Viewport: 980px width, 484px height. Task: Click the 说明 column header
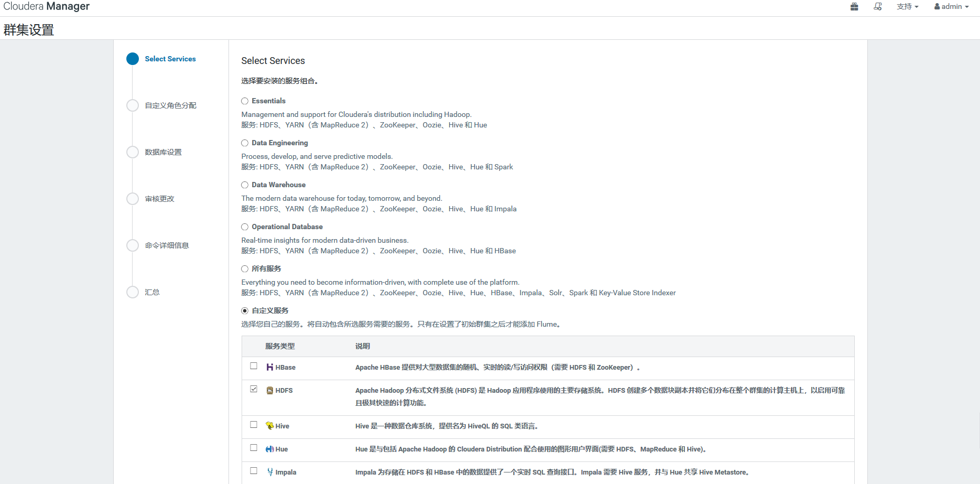[x=363, y=346]
